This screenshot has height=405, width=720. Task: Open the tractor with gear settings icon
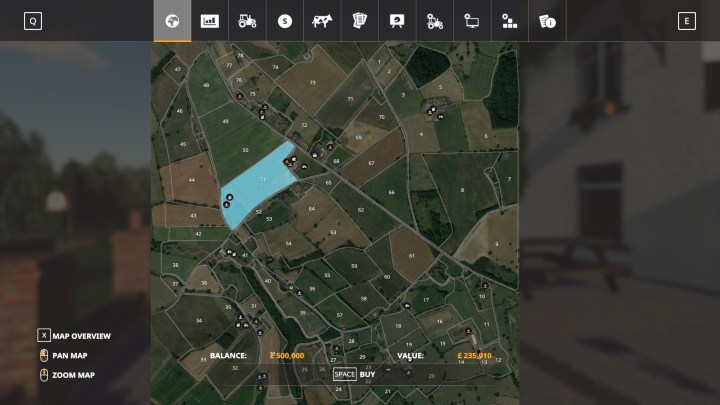click(x=435, y=21)
